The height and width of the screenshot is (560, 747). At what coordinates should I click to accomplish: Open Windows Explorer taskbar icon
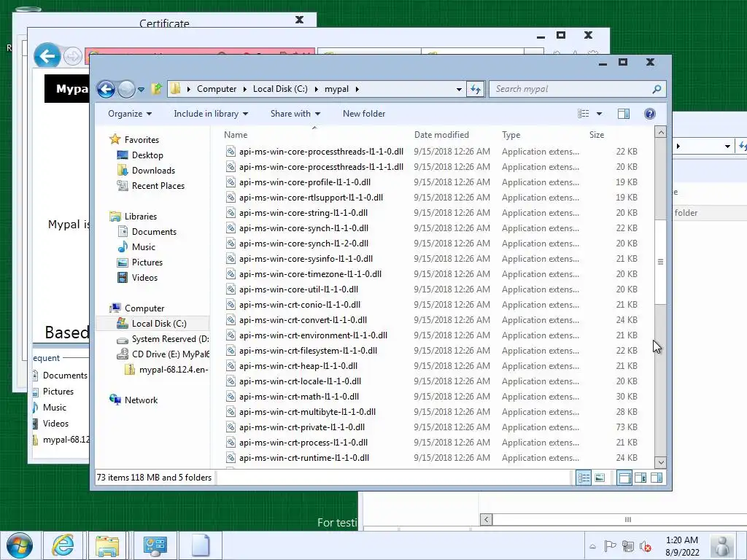tap(108, 545)
